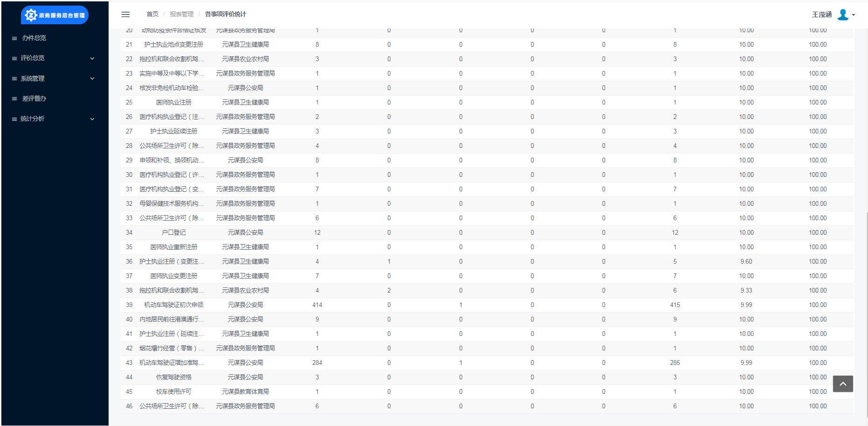Click 户口登记 item in row 34
The width and height of the screenshot is (868, 426).
click(x=174, y=233)
